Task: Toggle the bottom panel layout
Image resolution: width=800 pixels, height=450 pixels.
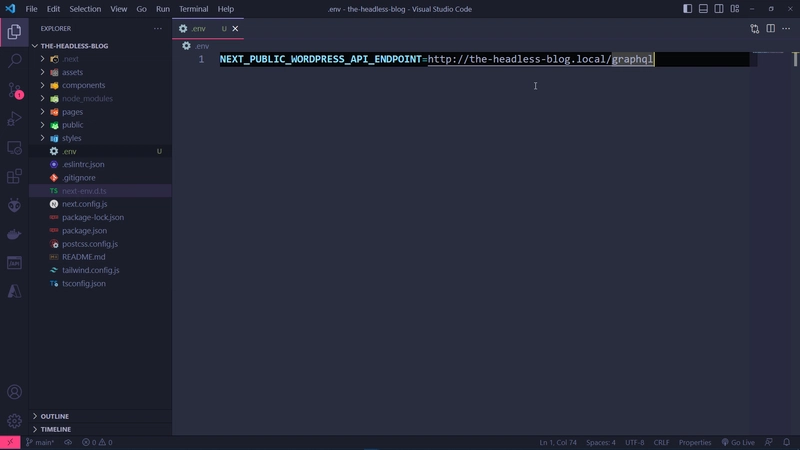Action: [x=703, y=9]
